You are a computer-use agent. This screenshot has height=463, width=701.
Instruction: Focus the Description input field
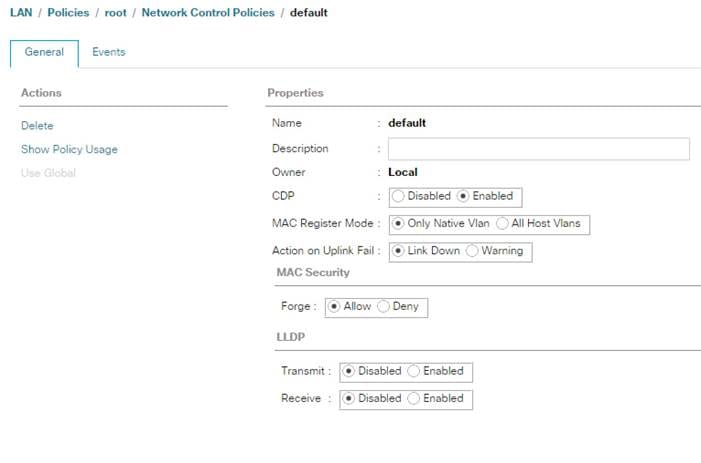coord(539,149)
